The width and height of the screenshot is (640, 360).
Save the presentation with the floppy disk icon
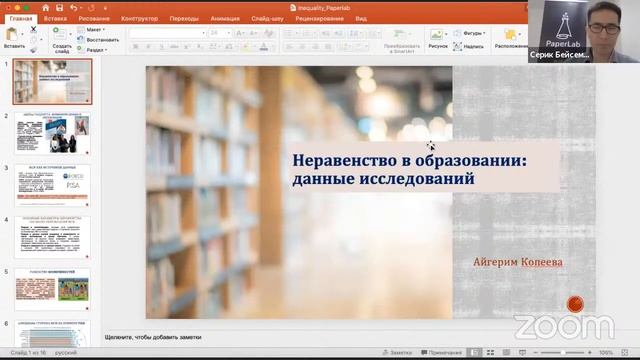[x=60, y=8]
